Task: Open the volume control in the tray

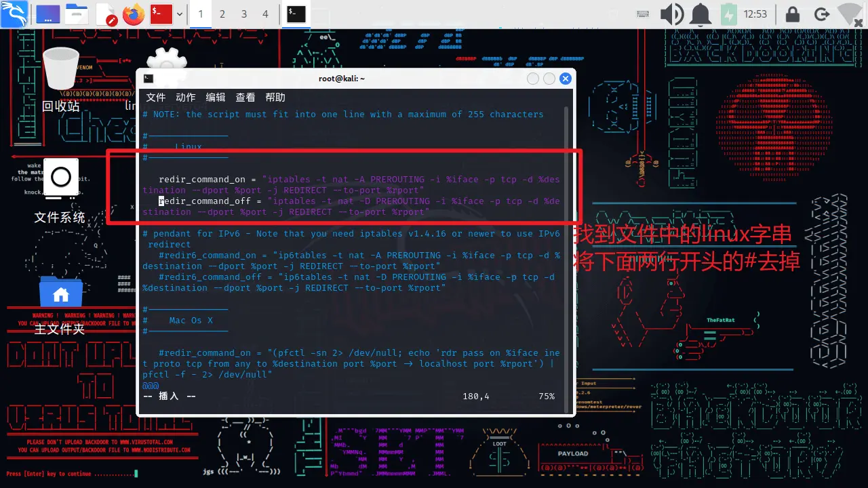Action: point(672,14)
